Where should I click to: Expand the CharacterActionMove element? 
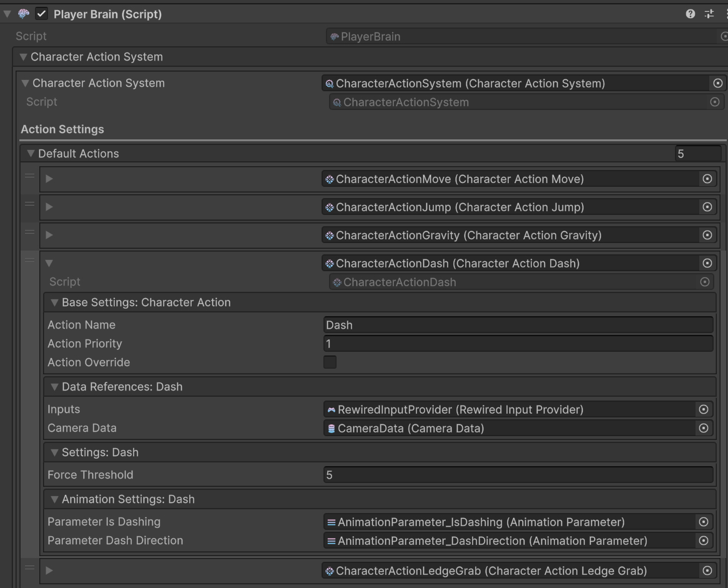coord(49,180)
